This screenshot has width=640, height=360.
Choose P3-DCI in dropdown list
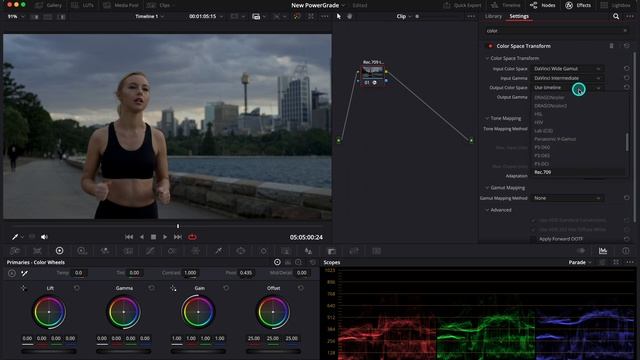pyautogui.click(x=542, y=164)
